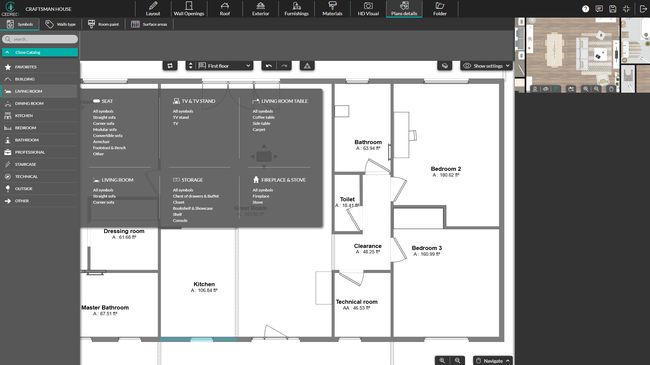Click the person view icon in 3D preview
This screenshot has width=650, height=365.
tap(535, 89)
